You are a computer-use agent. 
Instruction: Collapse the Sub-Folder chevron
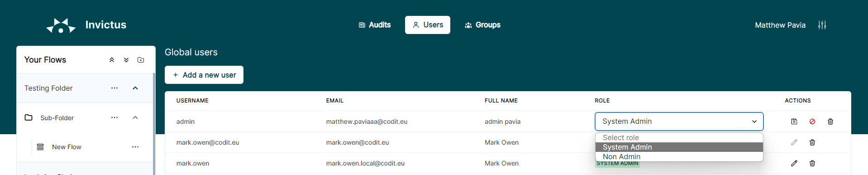pyautogui.click(x=135, y=117)
